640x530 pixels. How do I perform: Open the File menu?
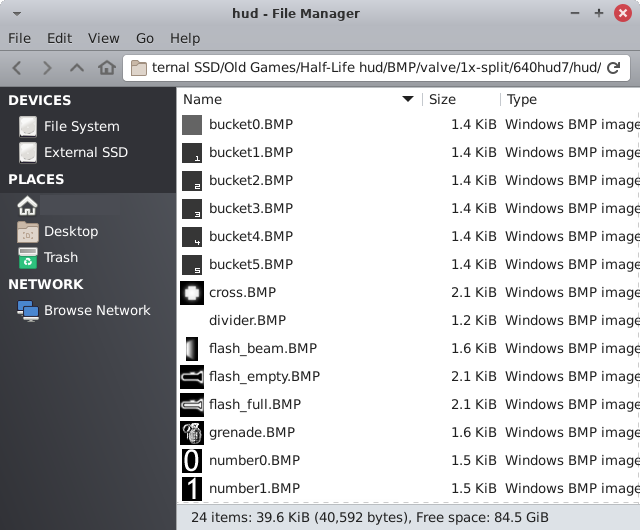19,38
